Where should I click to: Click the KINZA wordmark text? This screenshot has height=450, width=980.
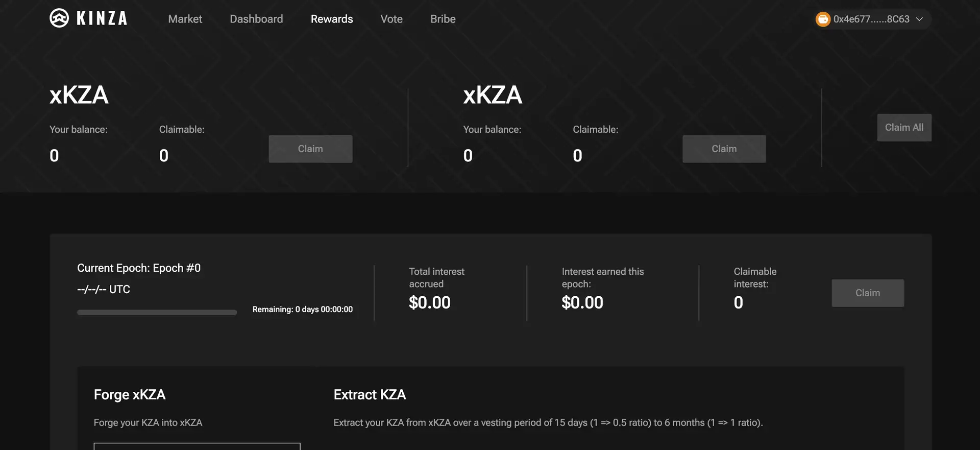102,19
